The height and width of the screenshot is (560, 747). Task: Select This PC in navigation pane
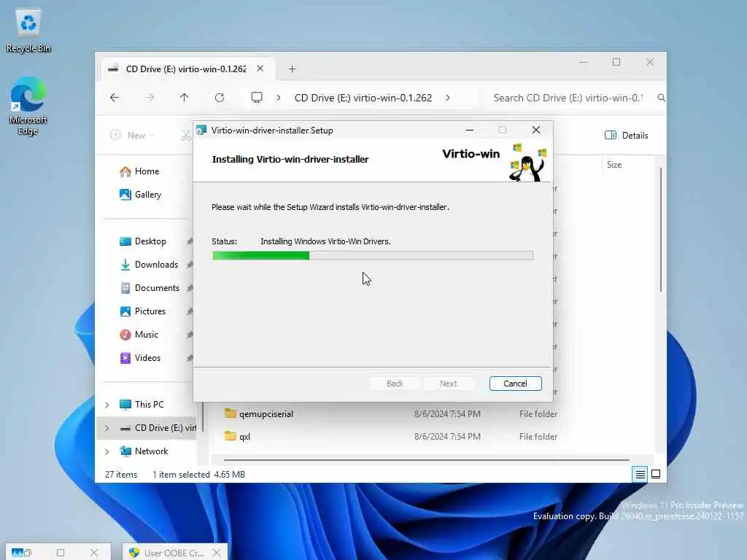coord(142,405)
